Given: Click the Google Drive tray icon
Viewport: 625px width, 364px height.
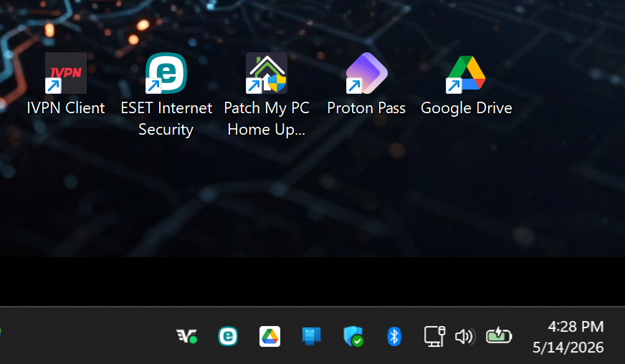Looking at the screenshot, I should [x=269, y=336].
